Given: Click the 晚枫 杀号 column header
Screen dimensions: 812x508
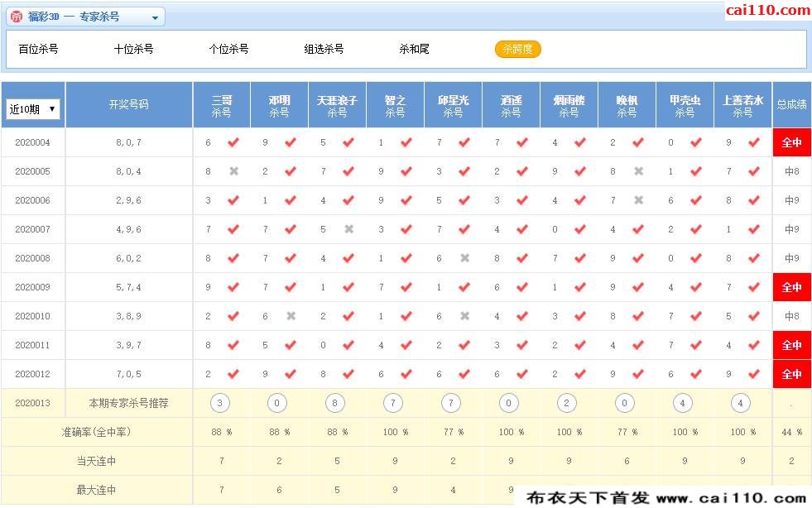Looking at the screenshot, I should coord(627,104).
